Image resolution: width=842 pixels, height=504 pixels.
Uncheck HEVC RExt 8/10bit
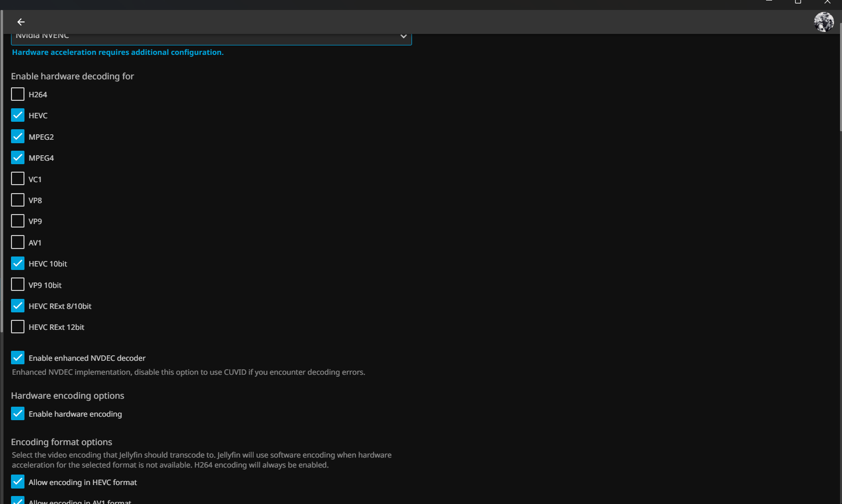click(x=17, y=306)
